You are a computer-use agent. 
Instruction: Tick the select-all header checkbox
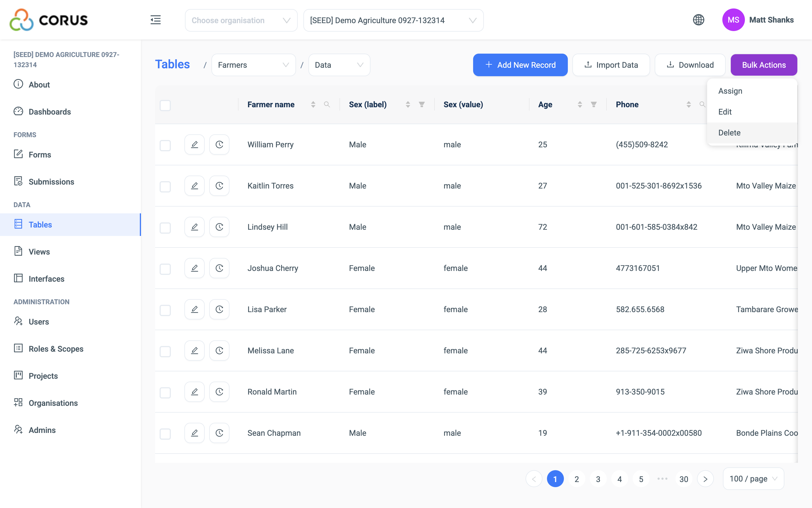click(x=165, y=105)
